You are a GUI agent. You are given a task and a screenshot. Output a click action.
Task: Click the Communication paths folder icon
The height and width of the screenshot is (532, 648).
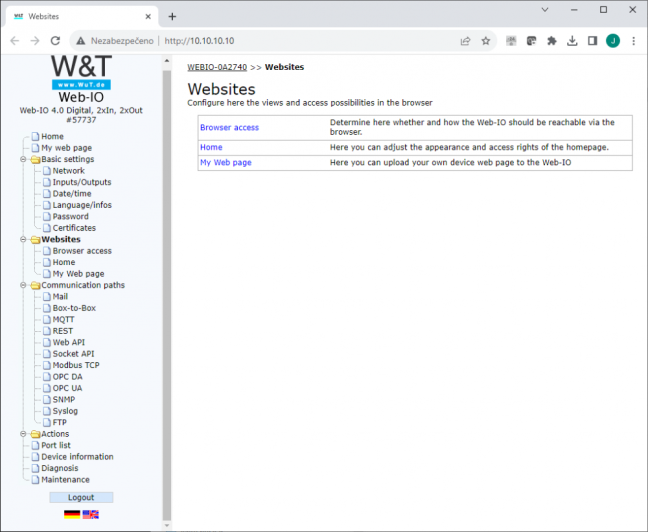coord(36,285)
